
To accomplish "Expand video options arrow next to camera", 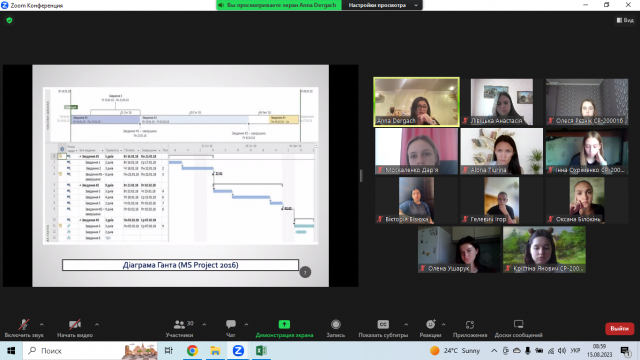I will (97, 324).
